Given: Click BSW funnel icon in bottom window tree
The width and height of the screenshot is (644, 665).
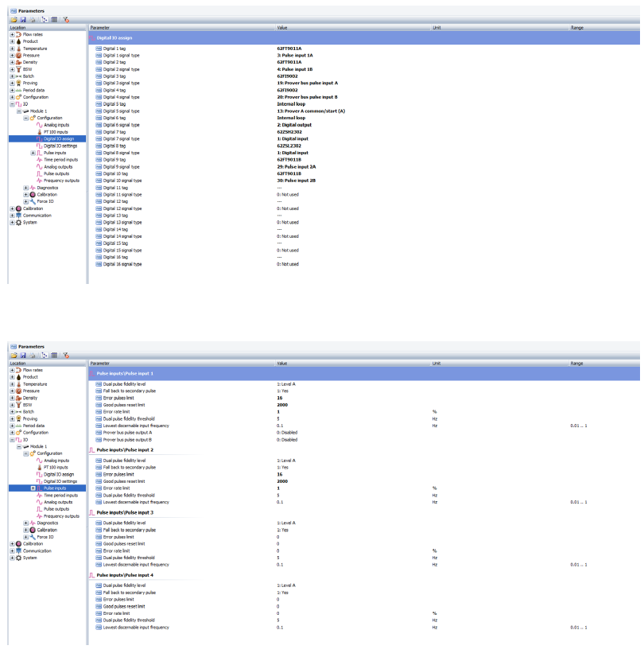Looking at the screenshot, I should [18, 405].
